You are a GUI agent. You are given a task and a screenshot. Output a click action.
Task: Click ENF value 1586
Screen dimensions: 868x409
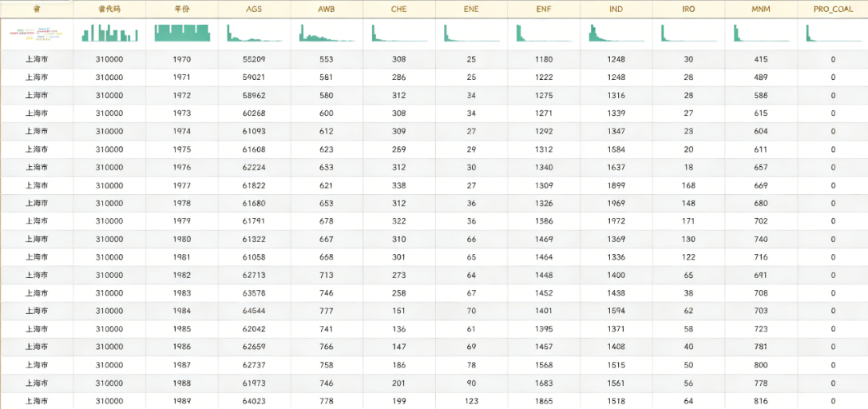[544, 220]
